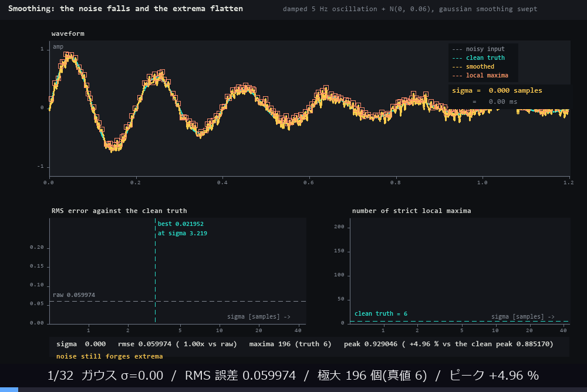Click the dashed best-sigma vertical line
The width and height of the screenshot is (587, 392).
click(x=155, y=271)
